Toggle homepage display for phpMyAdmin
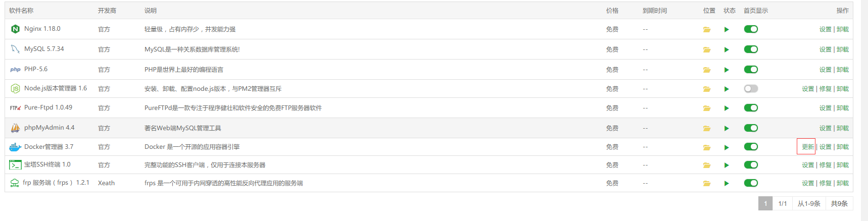Image resolution: width=868 pixels, height=221 pixels. [x=751, y=128]
